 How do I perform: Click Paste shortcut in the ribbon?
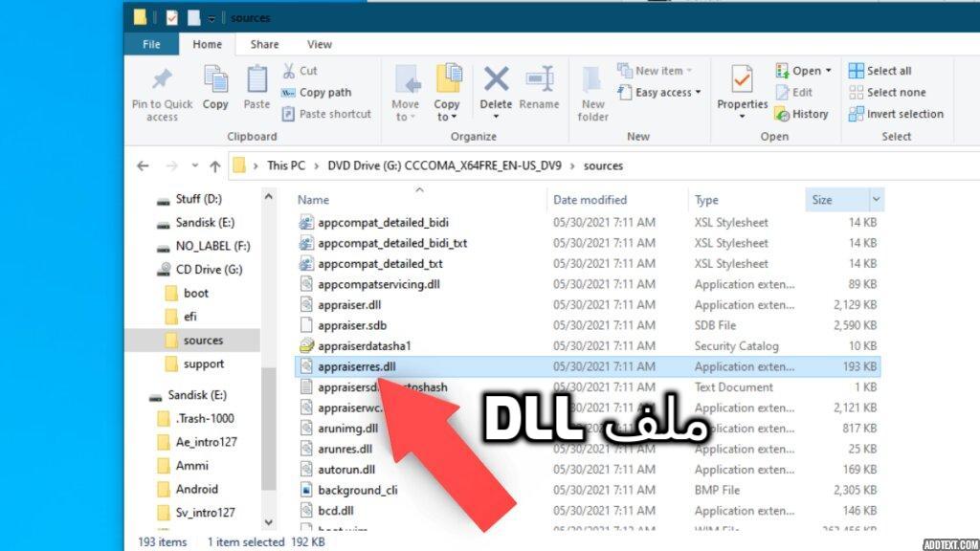coord(326,114)
